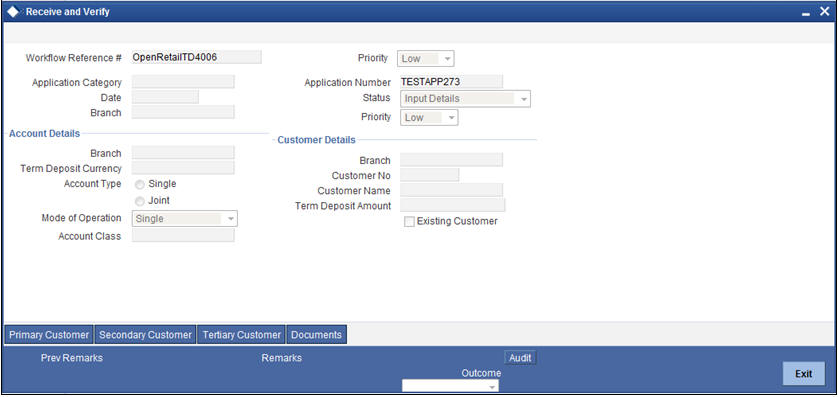The width and height of the screenshot is (838, 397).
Task: Click the Application Category field
Action: tap(183, 82)
